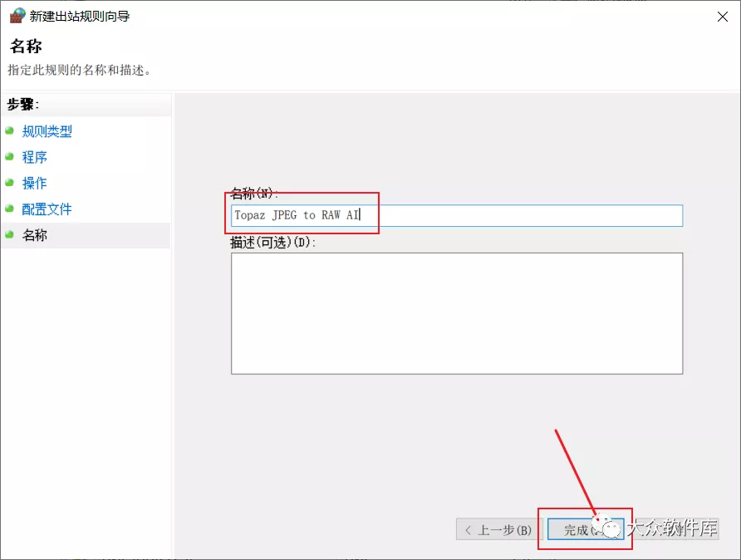This screenshot has width=741, height=560.
Task: Click the firewall icon in the title bar
Action: coord(17,16)
